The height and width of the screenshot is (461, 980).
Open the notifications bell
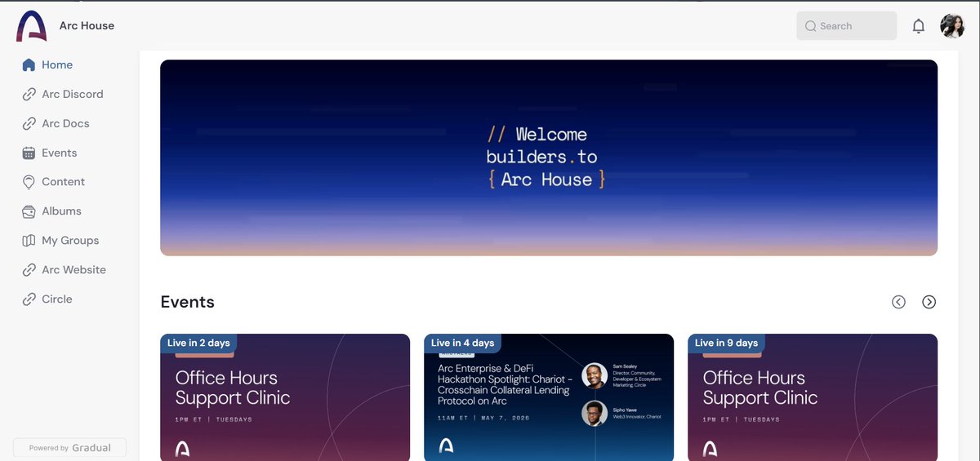tap(919, 26)
